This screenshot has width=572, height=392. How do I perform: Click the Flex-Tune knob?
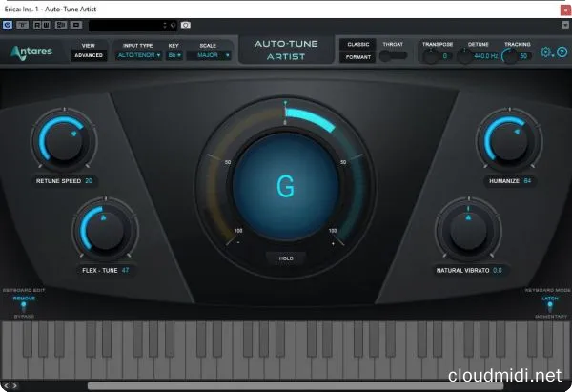pos(106,229)
